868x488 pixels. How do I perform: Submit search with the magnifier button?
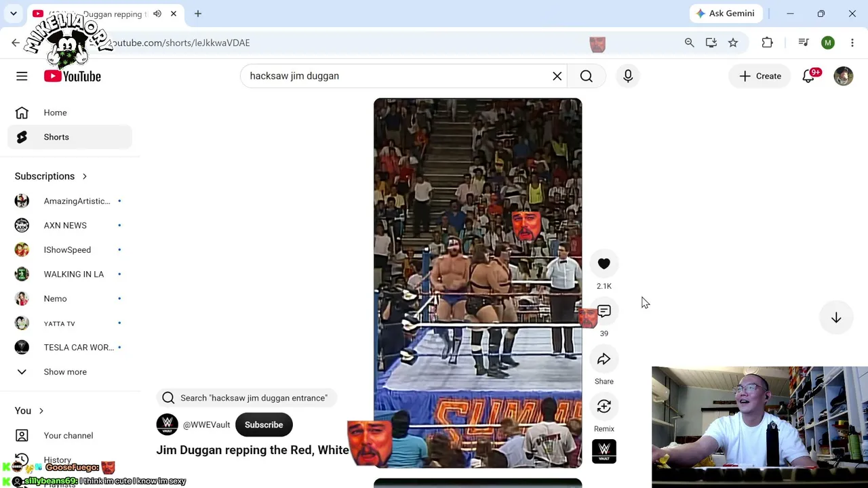[587, 76]
